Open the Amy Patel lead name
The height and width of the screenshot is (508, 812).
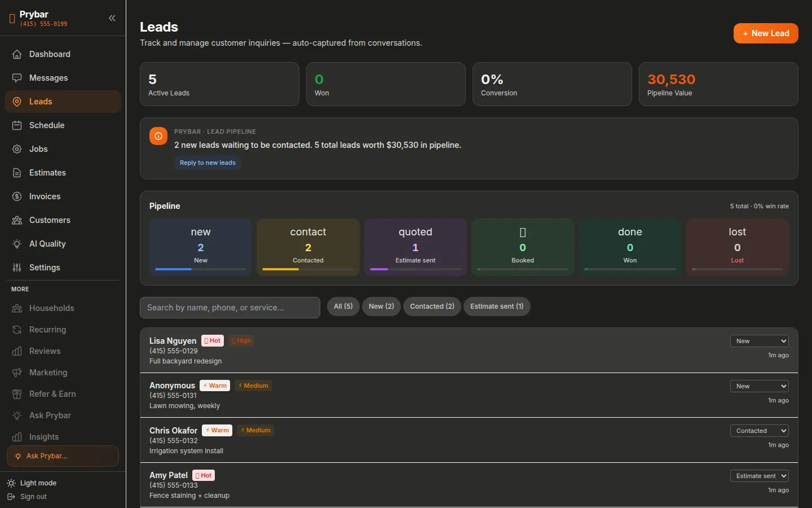point(169,475)
